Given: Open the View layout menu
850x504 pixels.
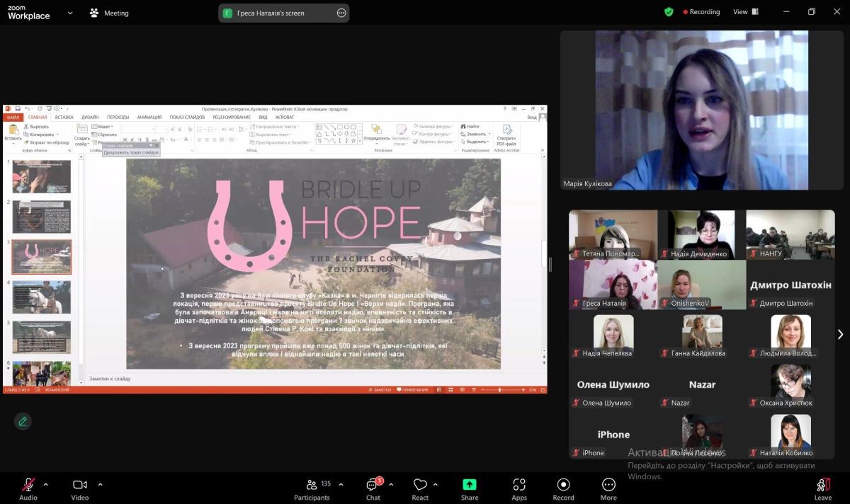Looking at the screenshot, I should (x=745, y=12).
